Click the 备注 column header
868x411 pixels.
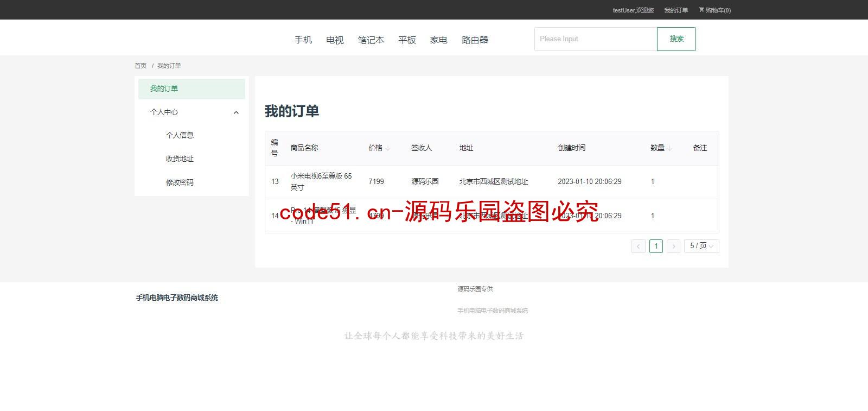[x=700, y=148]
